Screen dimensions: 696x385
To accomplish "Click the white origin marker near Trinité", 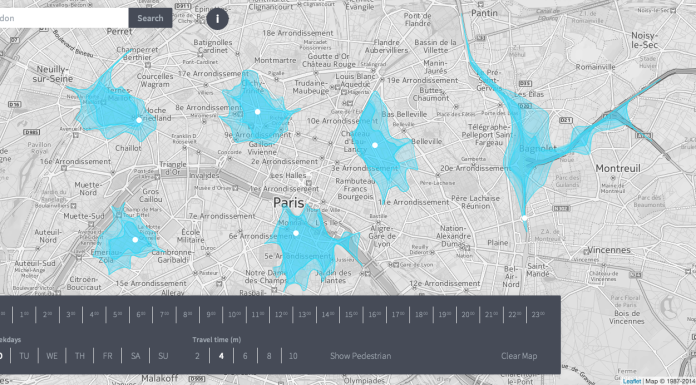I will (x=257, y=112).
